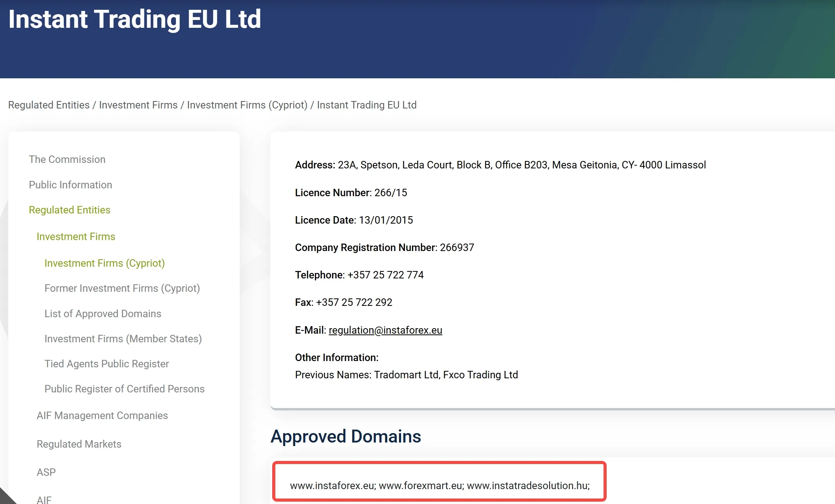
Task: Click Investment Firms (Cypriot) breadcrumb link
Action: click(x=247, y=105)
